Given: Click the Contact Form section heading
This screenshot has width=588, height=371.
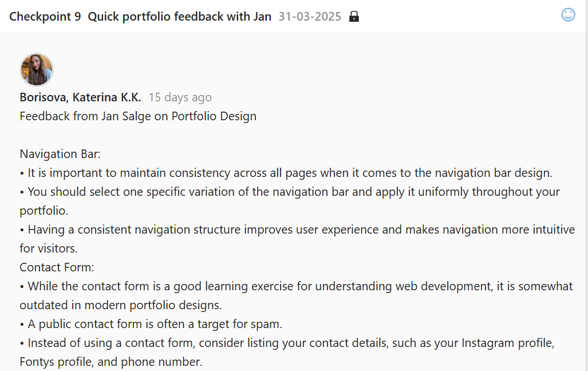Looking at the screenshot, I should pos(57,267).
